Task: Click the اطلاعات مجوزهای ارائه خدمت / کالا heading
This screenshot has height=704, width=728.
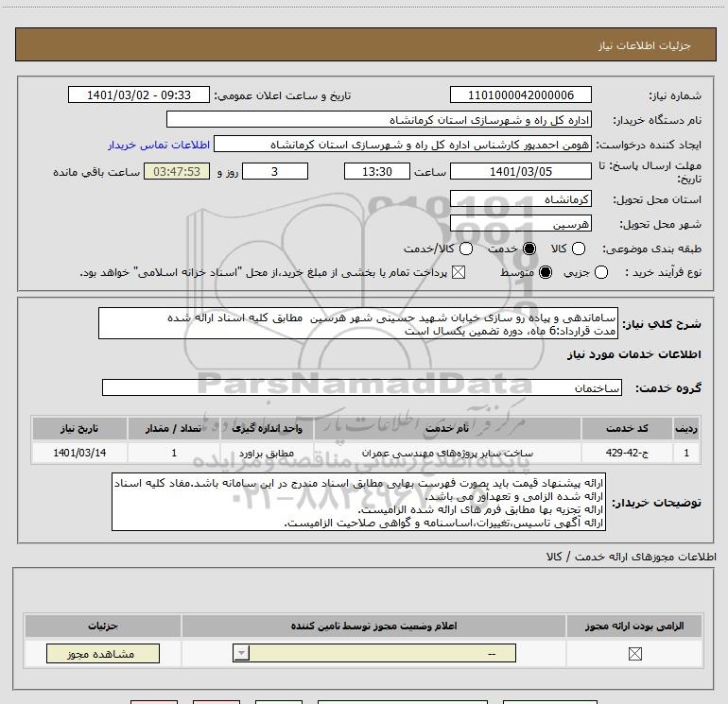Action: 632,557
